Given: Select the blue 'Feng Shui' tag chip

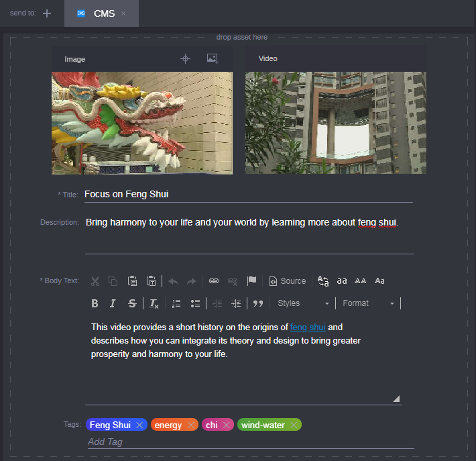Looking at the screenshot, I should [117, 425].
